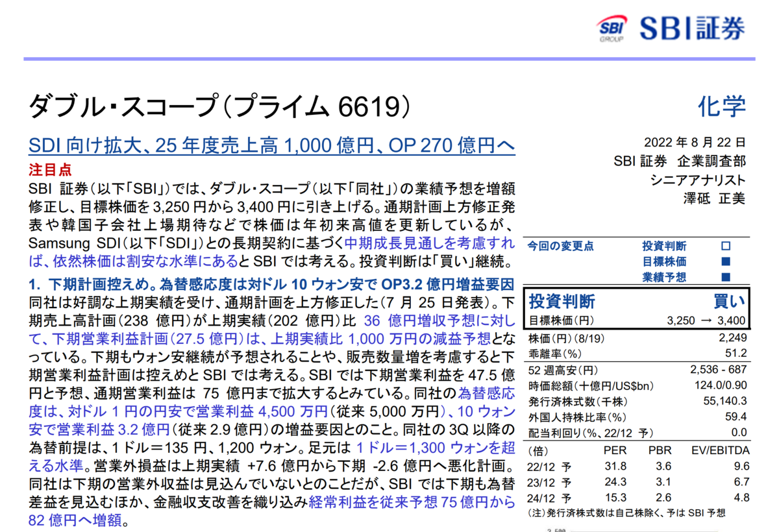Click the '買い' rating in the box
This screenshot has width=779, height=532.
click(730, 301)
